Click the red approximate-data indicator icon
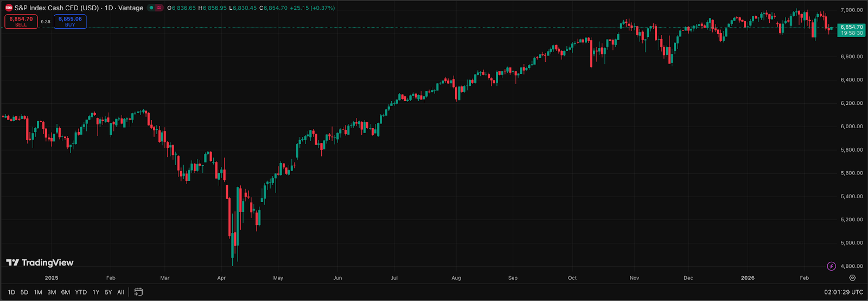Viewport: 868px width, 301px height. tap(159, 8)
